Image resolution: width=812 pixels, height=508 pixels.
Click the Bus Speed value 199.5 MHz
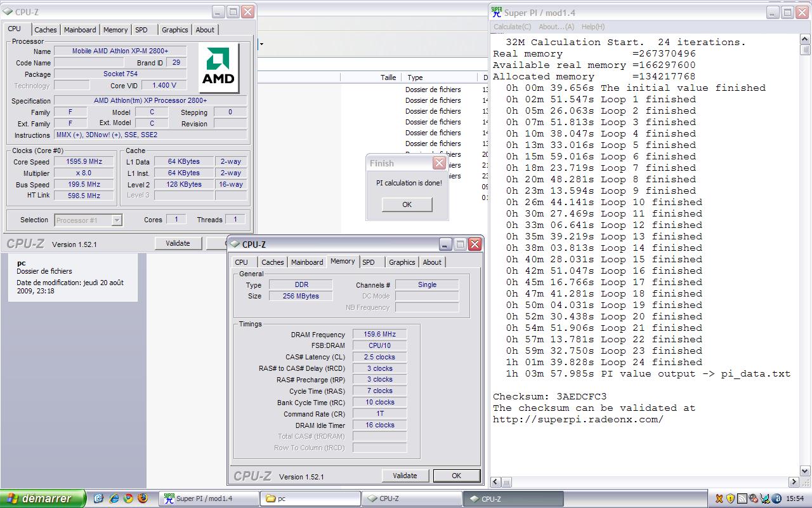(x=84, y=185)
